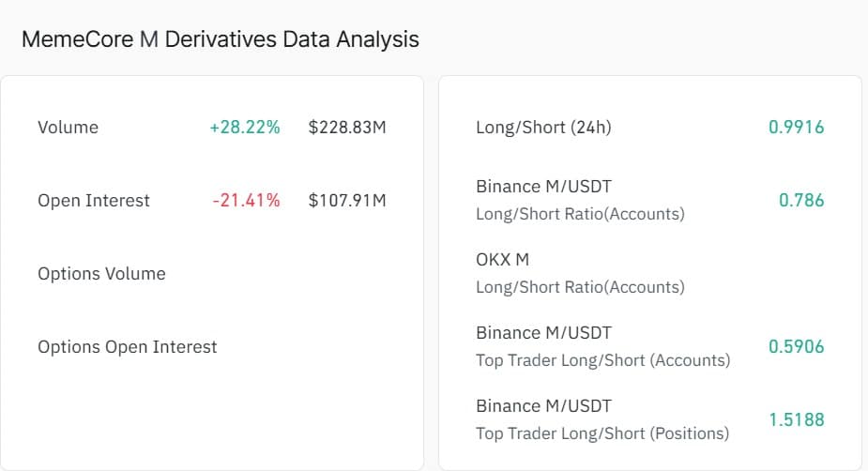Select the Options Open Interest row

pos(128,346)
